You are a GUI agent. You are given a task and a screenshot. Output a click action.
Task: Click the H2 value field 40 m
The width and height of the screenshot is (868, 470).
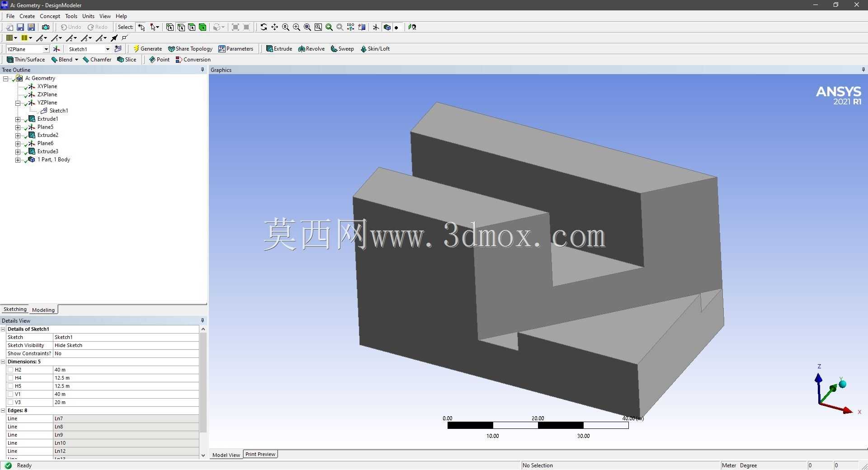tap(126, 370)
